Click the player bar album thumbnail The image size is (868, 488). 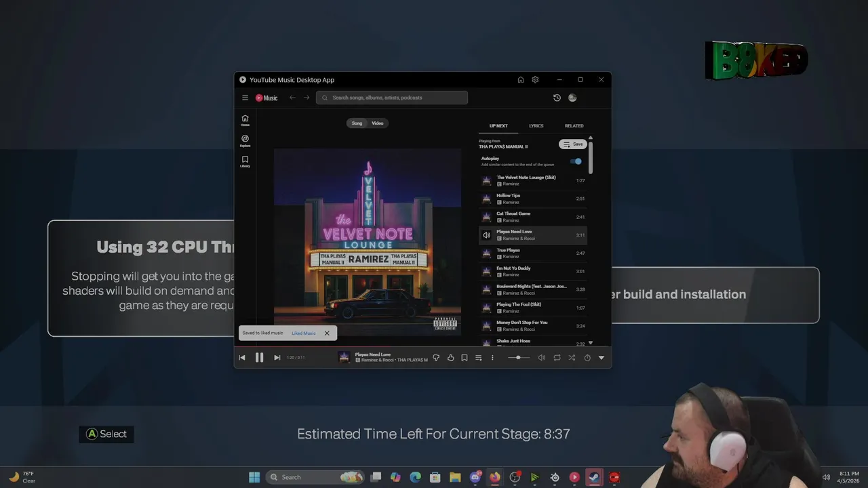pos(344,357)
